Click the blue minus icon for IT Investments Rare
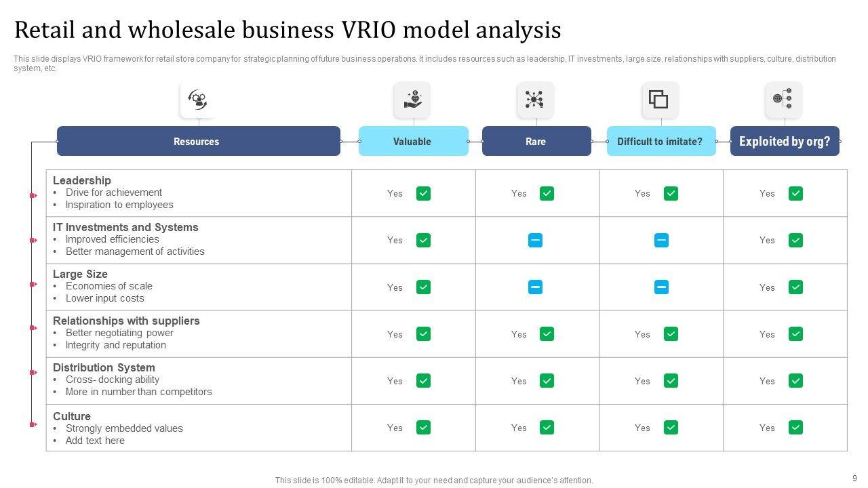Viewport: 868px width, 488px height. 535,240
